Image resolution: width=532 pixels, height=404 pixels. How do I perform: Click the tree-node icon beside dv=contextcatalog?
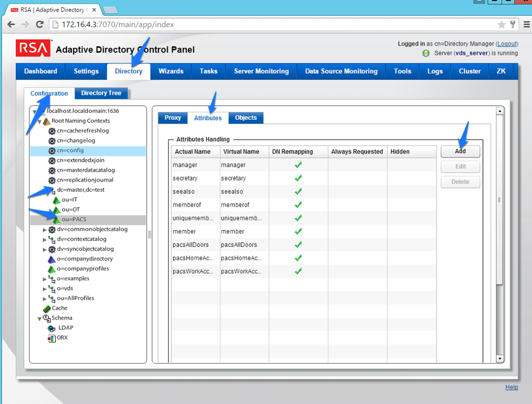point(52,239)
